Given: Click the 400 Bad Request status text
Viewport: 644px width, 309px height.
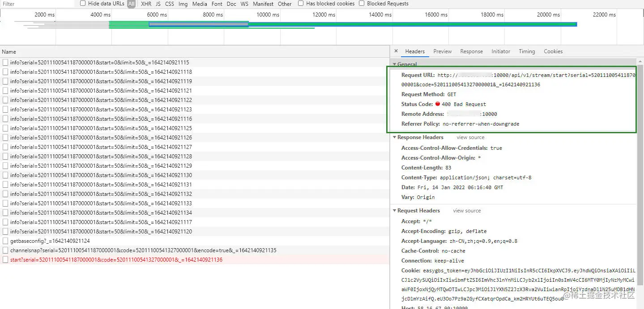Looking at the screenshot, I should point(464,104).
